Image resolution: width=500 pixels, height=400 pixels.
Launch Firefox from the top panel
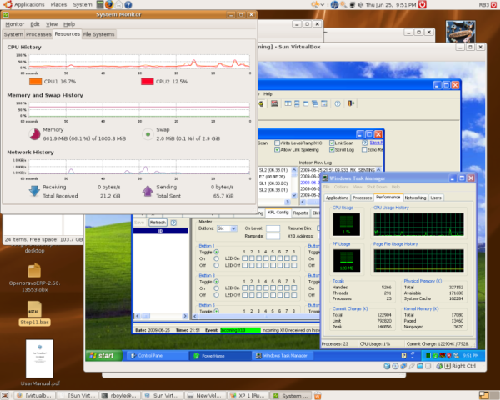click(109, 5)
